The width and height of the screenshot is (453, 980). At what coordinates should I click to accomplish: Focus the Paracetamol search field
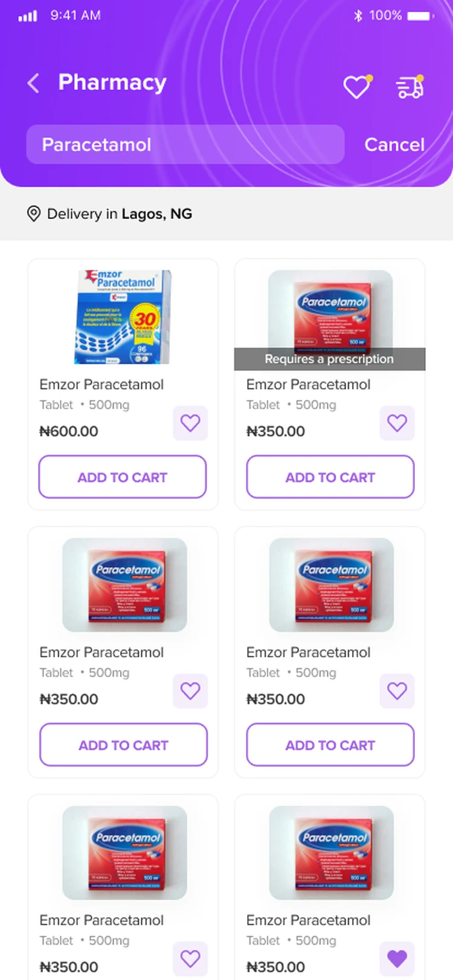[185, 145]
